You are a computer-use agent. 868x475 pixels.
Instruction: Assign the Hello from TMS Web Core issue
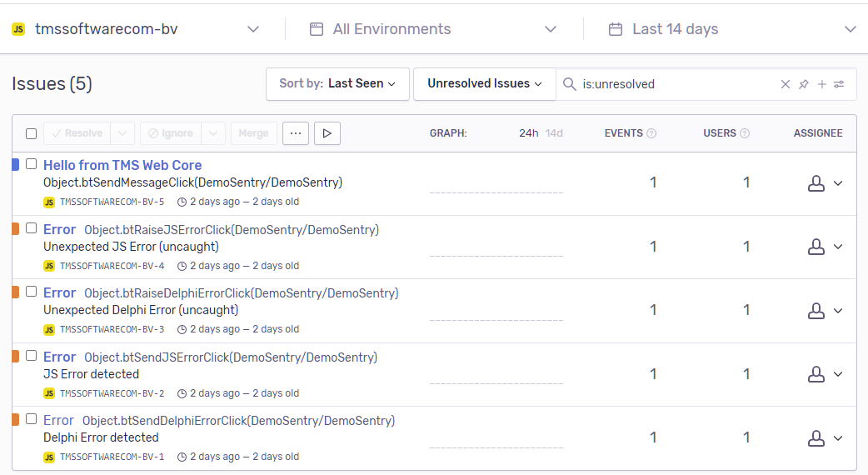pos(816,183)
